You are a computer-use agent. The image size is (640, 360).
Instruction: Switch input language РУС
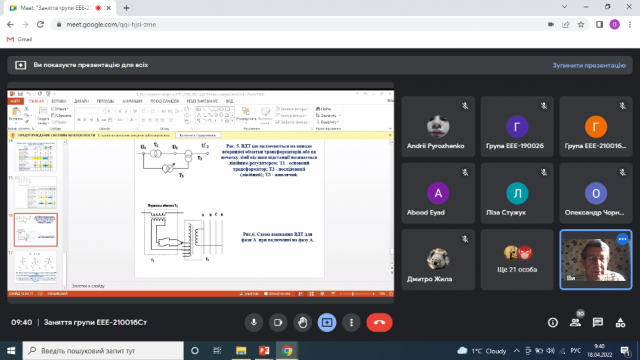coord(576,351)
